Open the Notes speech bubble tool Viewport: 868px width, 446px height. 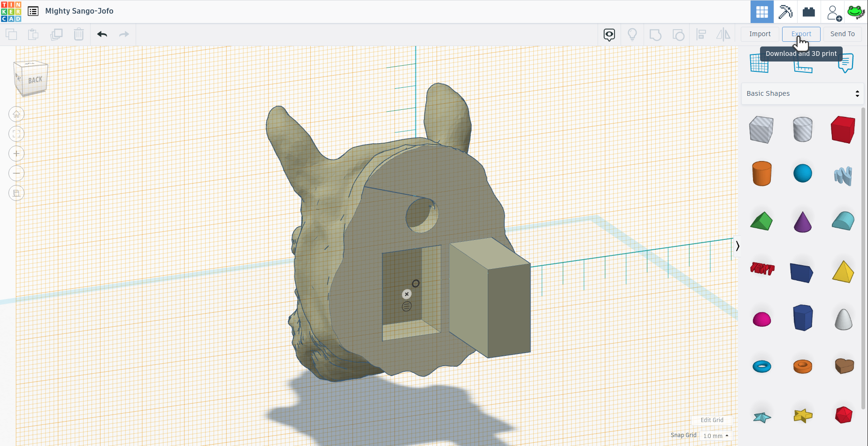[x=845, y=63]
